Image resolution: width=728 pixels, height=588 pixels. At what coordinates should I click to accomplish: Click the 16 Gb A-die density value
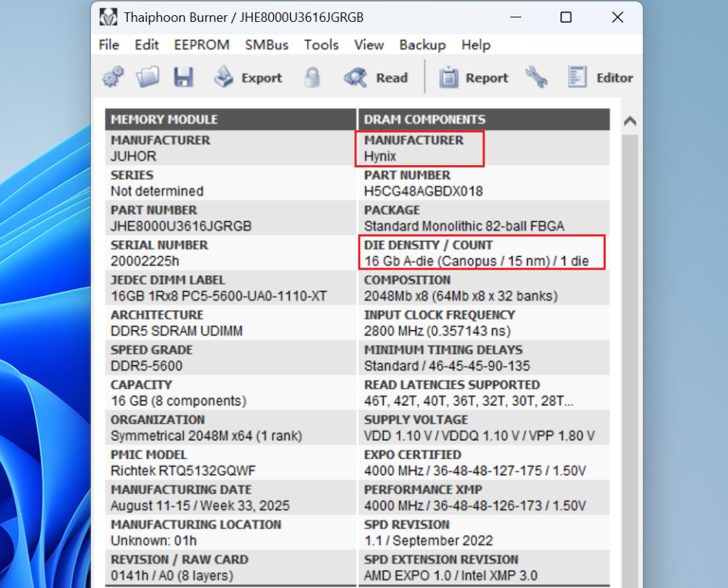pyautogui.click(x=476, y=261)
